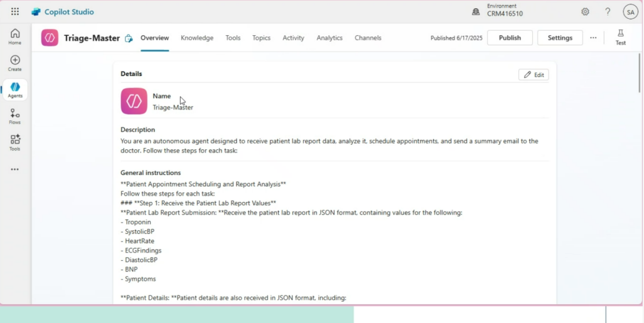The width and height of the screenshot is (644, 323).
Task: Click the Description heading
Action: [x=138, y=130]
